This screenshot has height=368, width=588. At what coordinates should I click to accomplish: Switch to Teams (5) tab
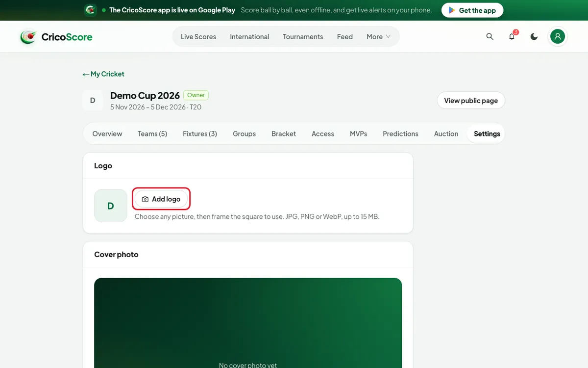[x=152, y=133]
